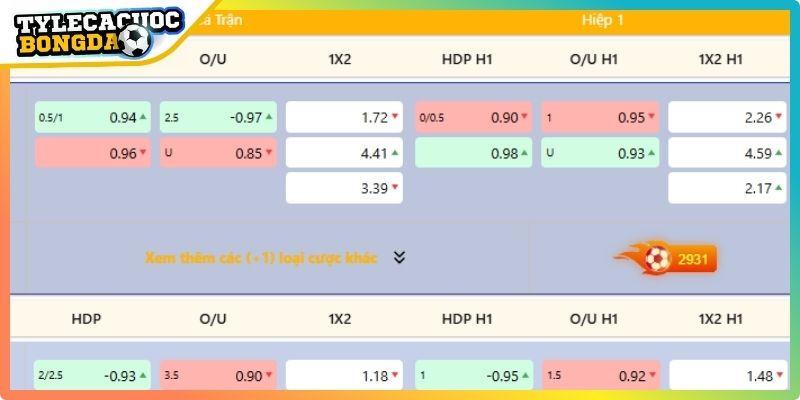The image size is (800, 400).
Task: Click the 1X2 header above the 1.18 odds
Action: coord(340,319)
